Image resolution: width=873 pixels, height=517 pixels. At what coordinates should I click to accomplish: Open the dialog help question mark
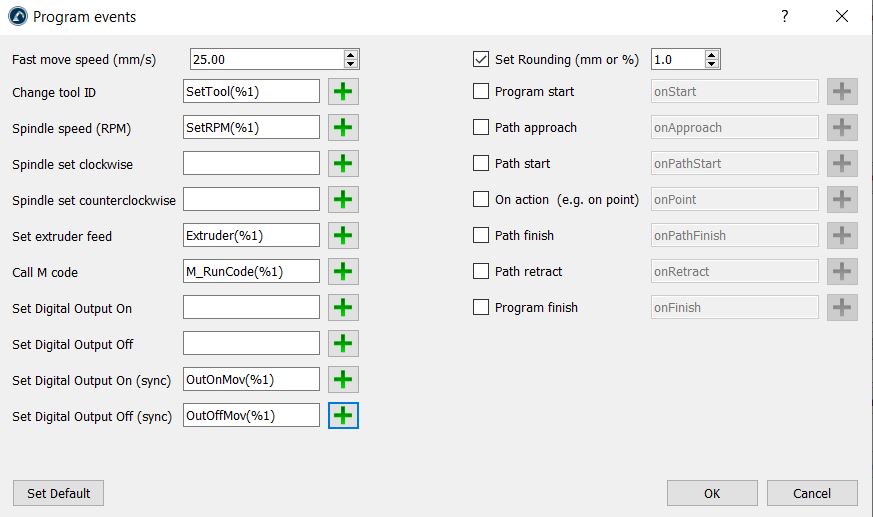pos(785,16)
